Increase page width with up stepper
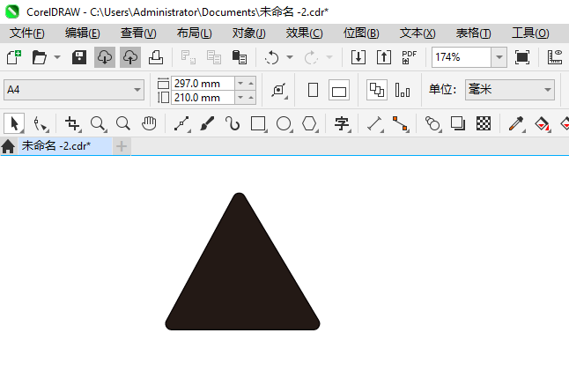The width and height of the screenshot is (569, 392). coord(251,84)
